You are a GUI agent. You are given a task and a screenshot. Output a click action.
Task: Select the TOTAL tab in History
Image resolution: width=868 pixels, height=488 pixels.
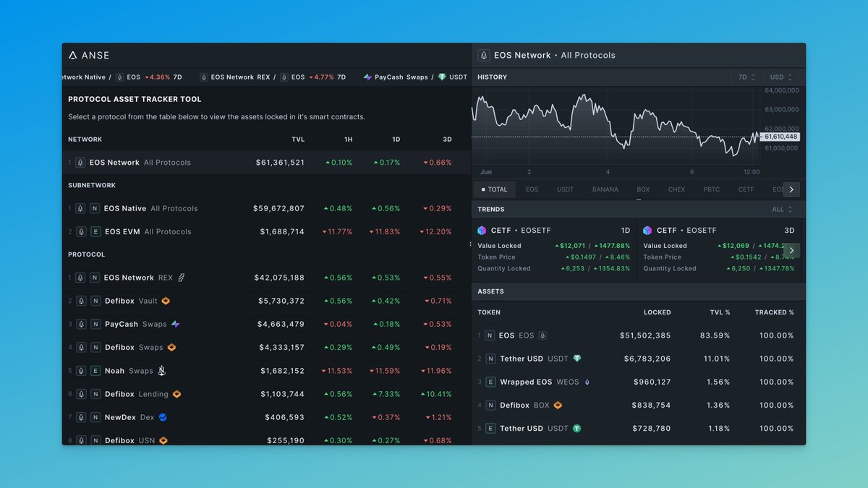pos(495,189)
